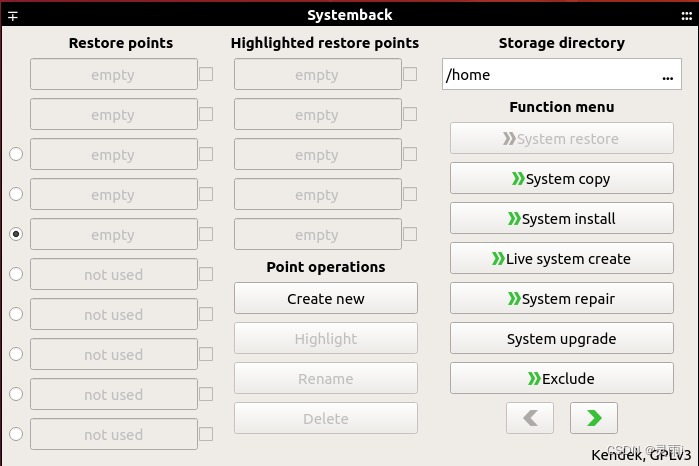The image size is (699, 466).
Task: Open Live system create
Action: tap(562, 259)
